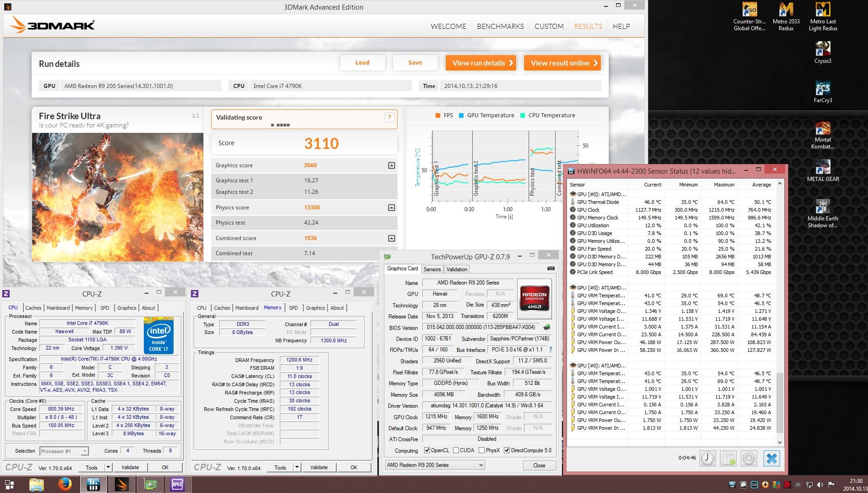Click the GPU-Z taskbar icon
Viewport: 868px width, 493px height.
150,484
